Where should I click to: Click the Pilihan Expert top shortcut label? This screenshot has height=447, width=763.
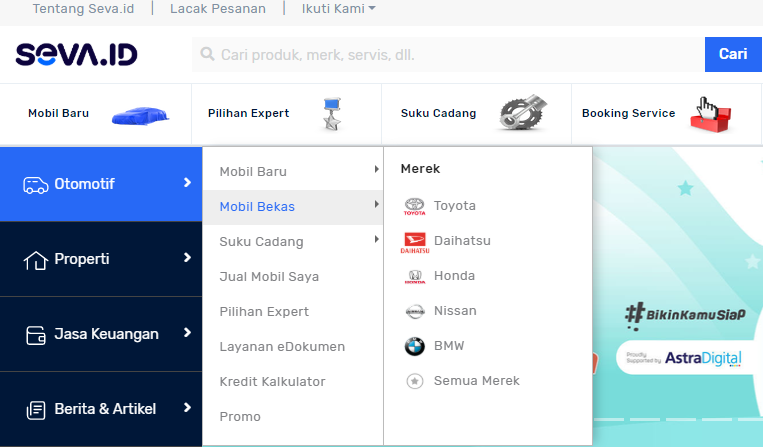click(248, 113)
